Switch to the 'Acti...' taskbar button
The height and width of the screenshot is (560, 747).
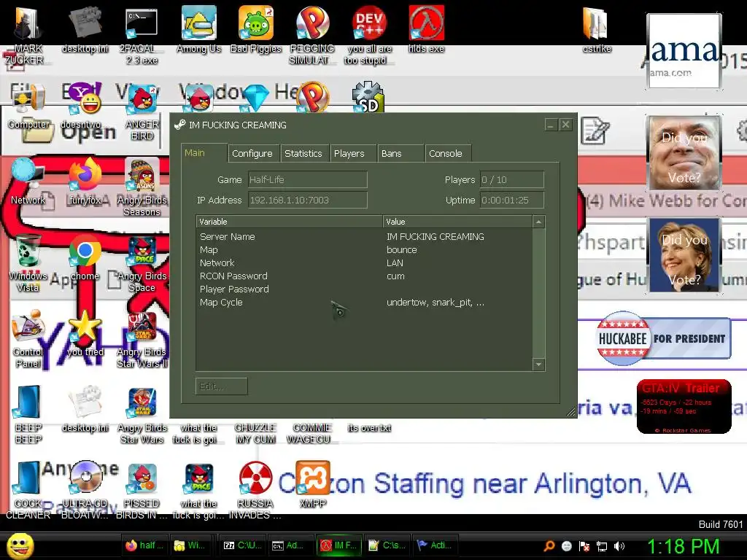click(x=434, y=545)
